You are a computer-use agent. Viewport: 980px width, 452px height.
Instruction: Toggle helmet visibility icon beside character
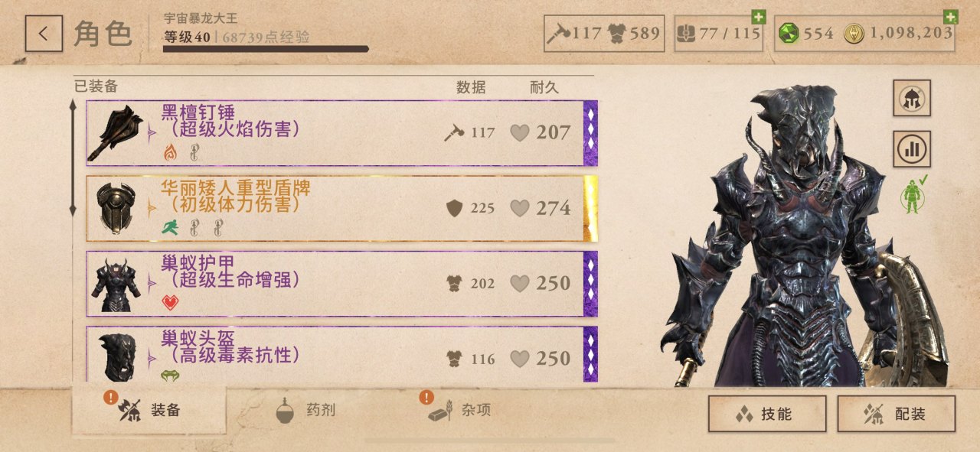(912, 98)
